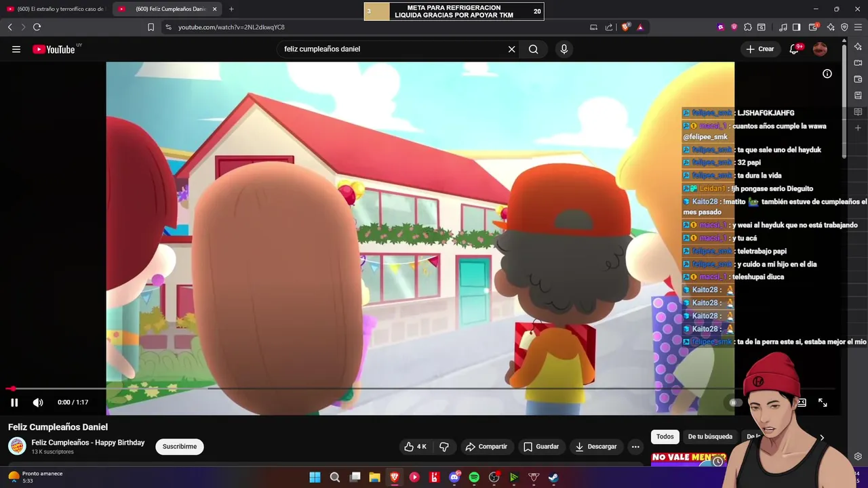Image resolution: width=868 pixels, height=488 pixels.
Task: Open Brave main menu
Action: click(859, 27)
